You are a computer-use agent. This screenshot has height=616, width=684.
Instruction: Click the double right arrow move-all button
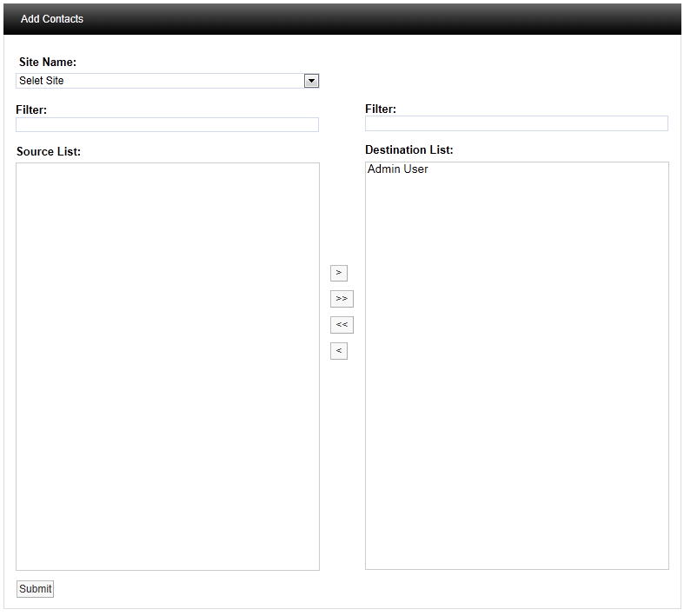[342, 299]
